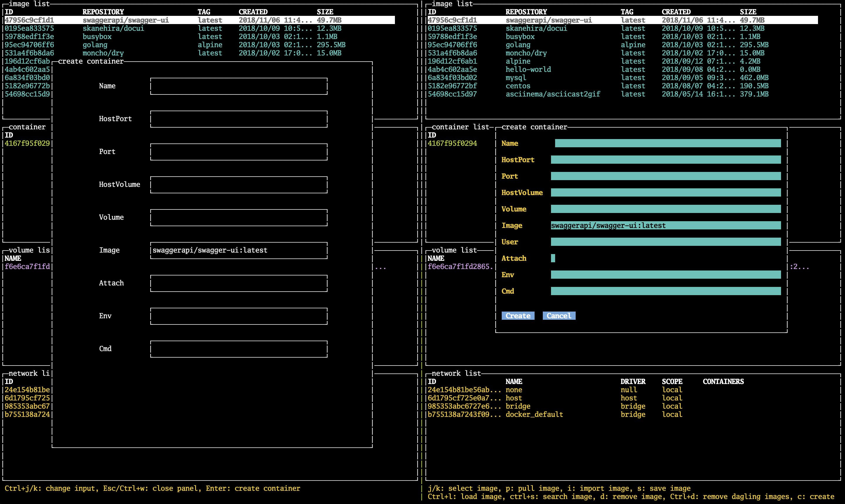This screenshot has height=504, width=845.
Task: Click REPOSITORY column header in right image list
Action: 526,12
